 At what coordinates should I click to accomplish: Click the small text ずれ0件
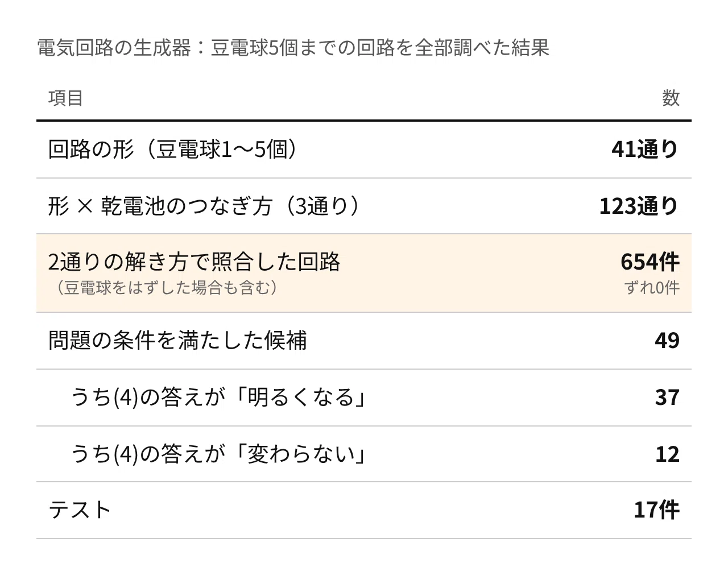652,288
